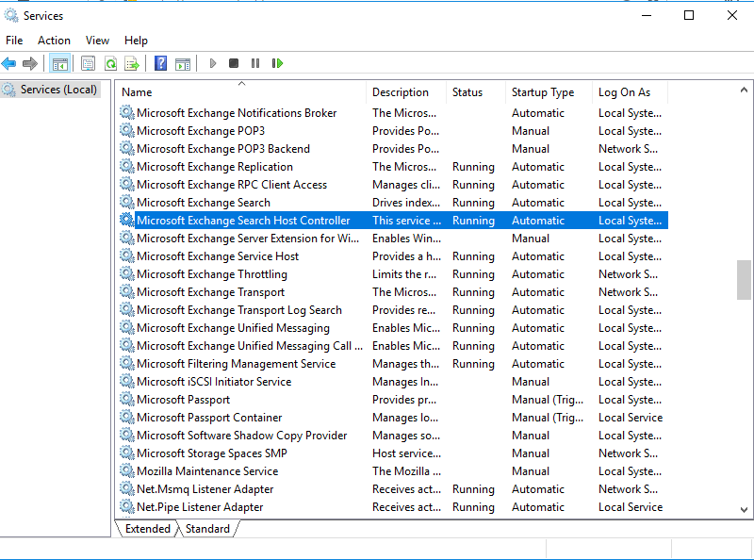Click Automatic startup type of Exchange Unified Messaging
This screenshot has height=560, width=754.
point(538,328)
